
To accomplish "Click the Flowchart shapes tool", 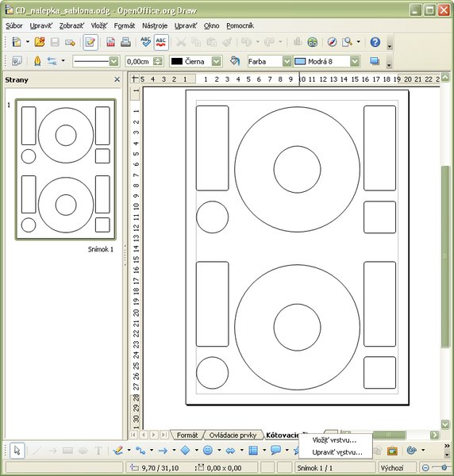I will pyautogui.click(x=253, y=450).
